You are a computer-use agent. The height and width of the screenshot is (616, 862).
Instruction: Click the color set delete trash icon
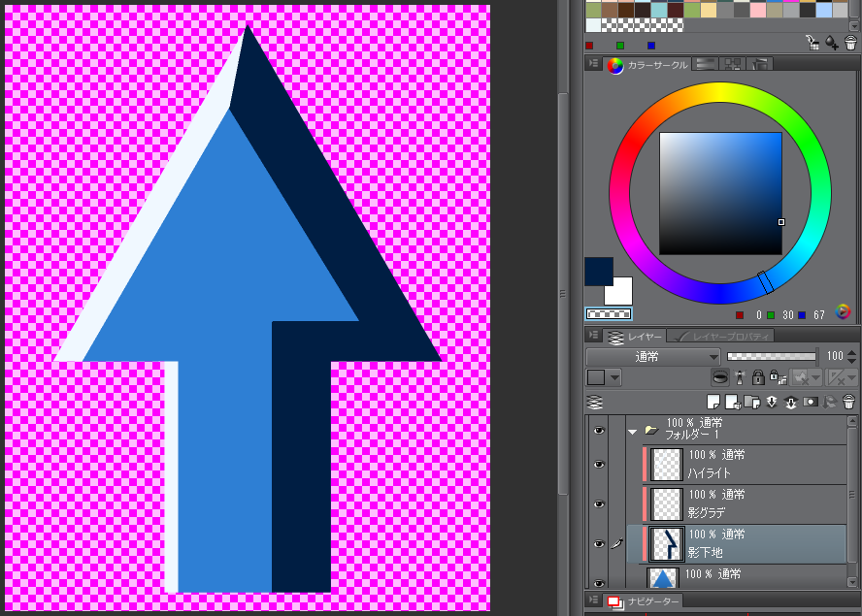point(850,43)
